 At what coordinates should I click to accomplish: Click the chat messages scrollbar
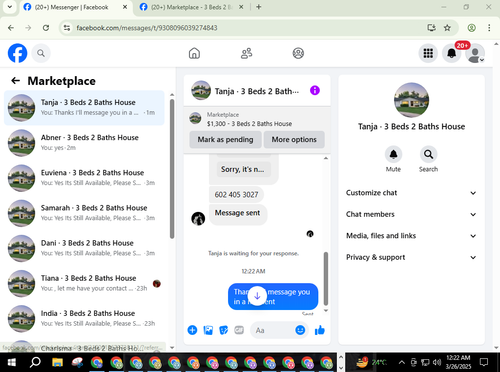[x=326, y=279]
